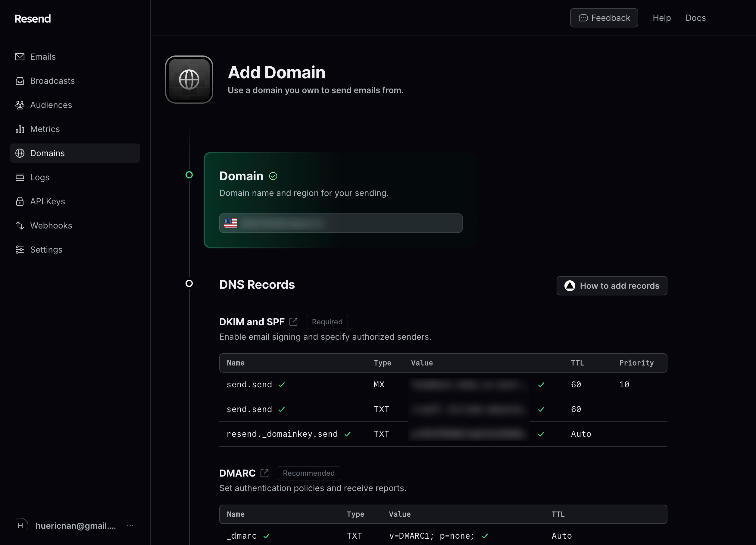This screenshot has height=545, width=756.
Task: Click checkmark next to resend._domainkey.send name
Action: [348, 434]
